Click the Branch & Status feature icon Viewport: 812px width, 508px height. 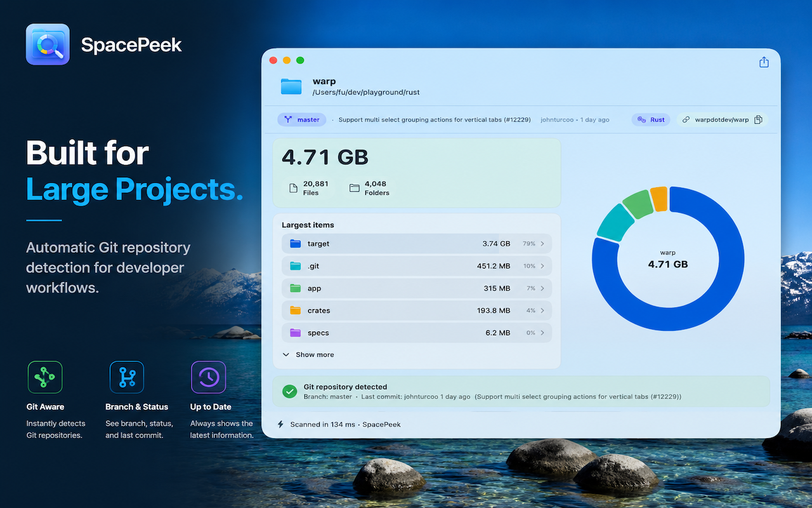tap(127, 378)
